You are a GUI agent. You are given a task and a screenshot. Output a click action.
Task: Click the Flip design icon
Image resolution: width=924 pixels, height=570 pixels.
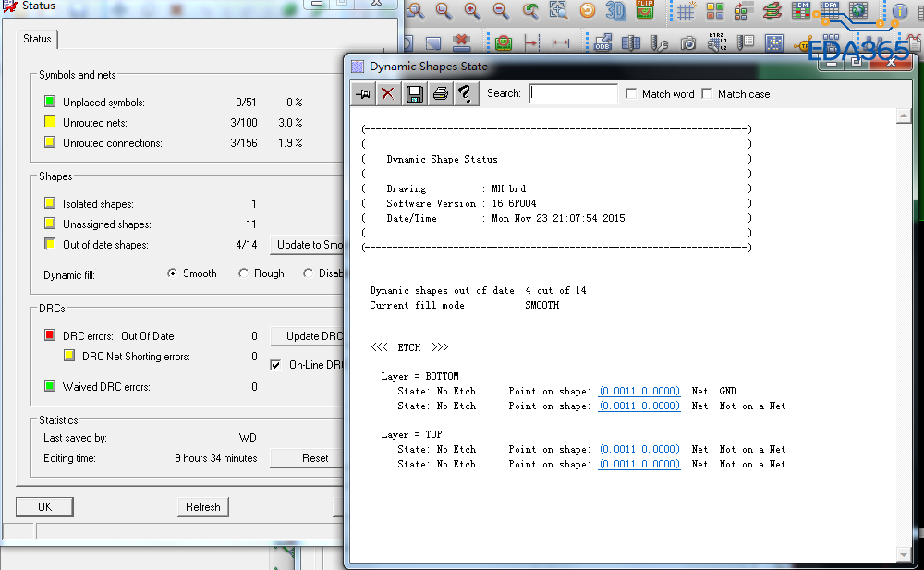pyautogui.click(x=645, y=11)
